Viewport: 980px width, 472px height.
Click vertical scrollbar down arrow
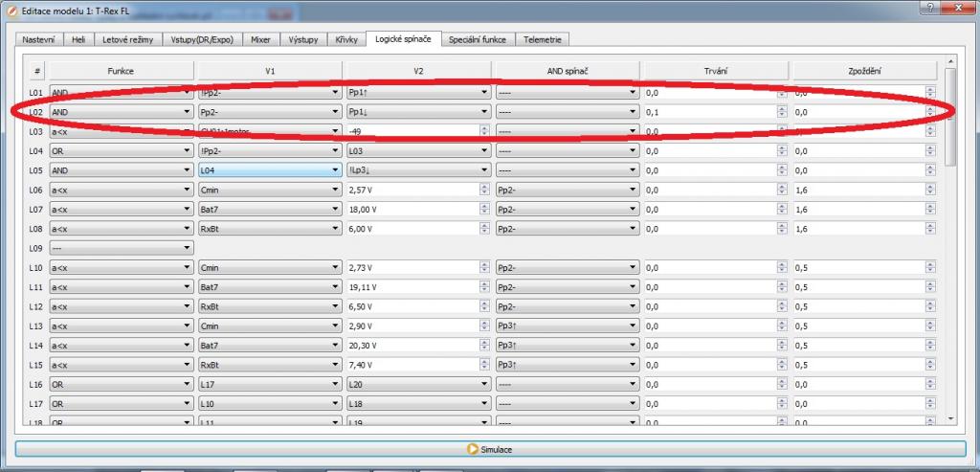[x=949, y=418]
